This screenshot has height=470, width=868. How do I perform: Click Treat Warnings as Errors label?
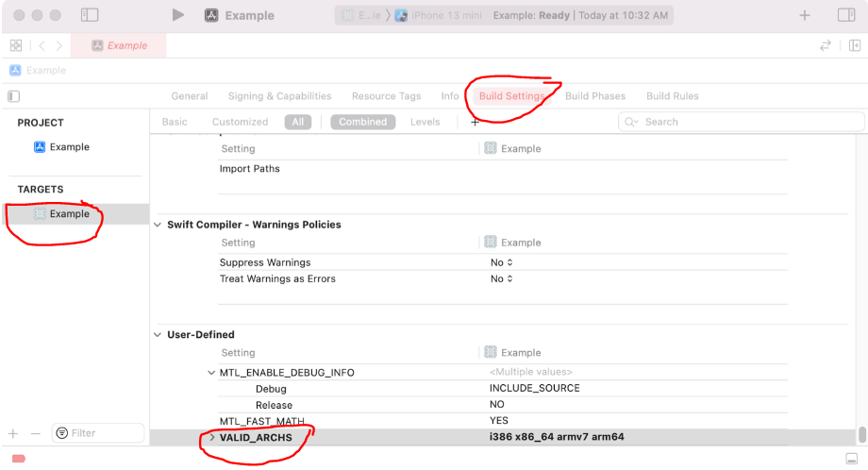pyautogui.click(x=277, y=278)
